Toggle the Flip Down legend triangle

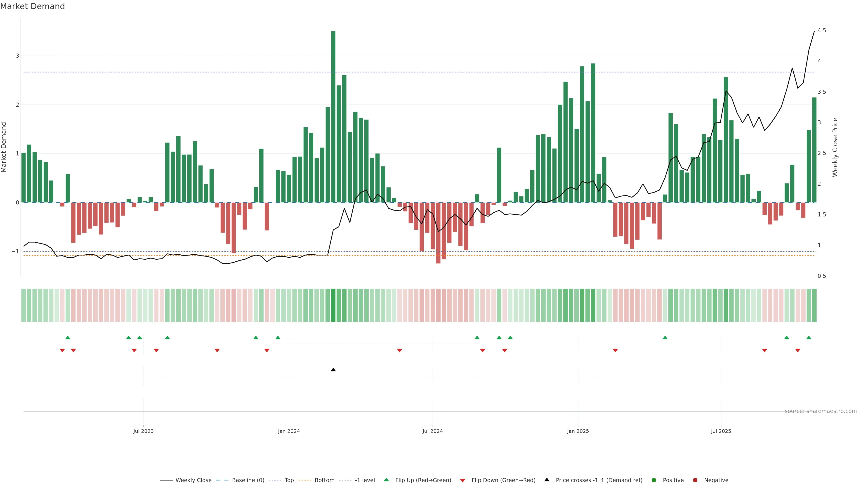click(462, 480)
